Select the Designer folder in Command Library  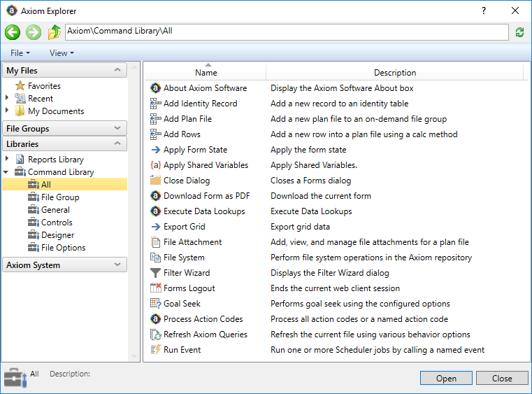pyautogui.click(x=57, y=235)
